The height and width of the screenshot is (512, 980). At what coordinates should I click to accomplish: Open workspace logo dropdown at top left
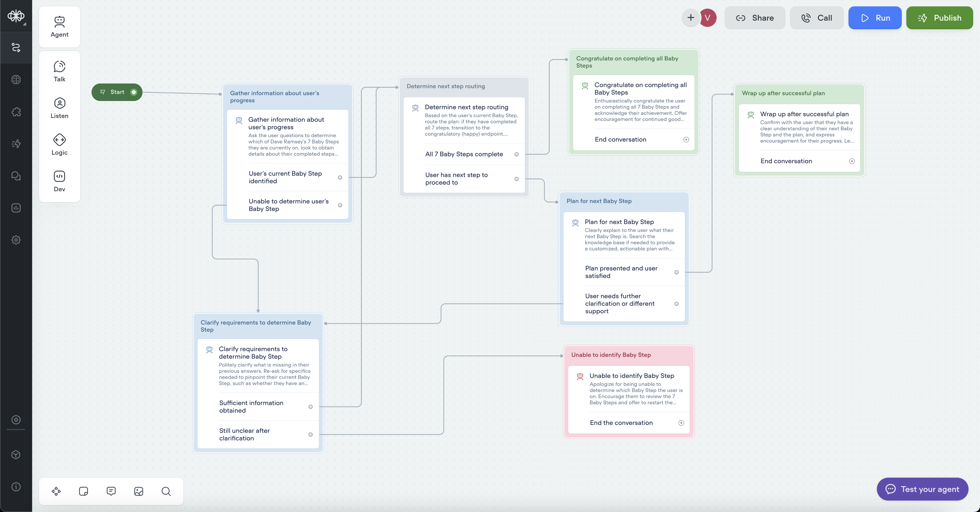16,16
